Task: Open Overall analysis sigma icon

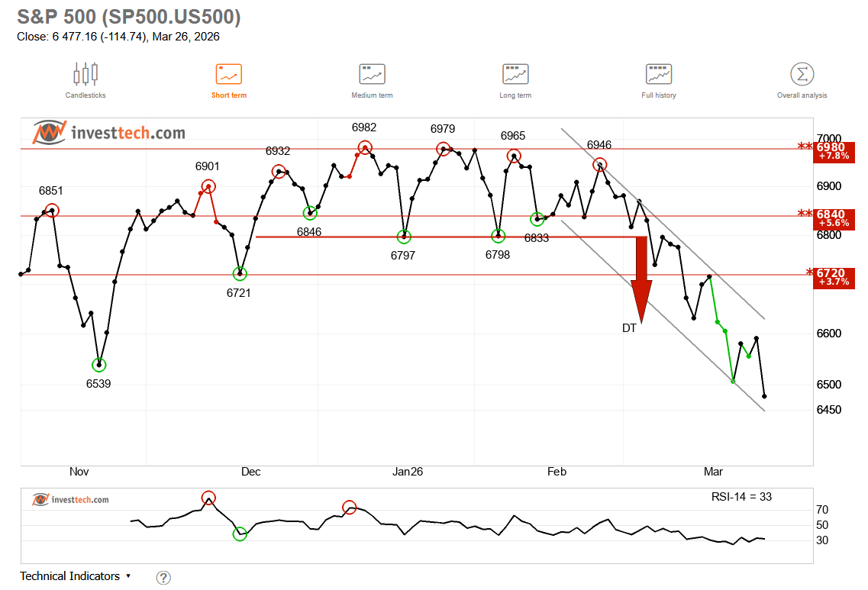Action: click(x=802, y=74)
